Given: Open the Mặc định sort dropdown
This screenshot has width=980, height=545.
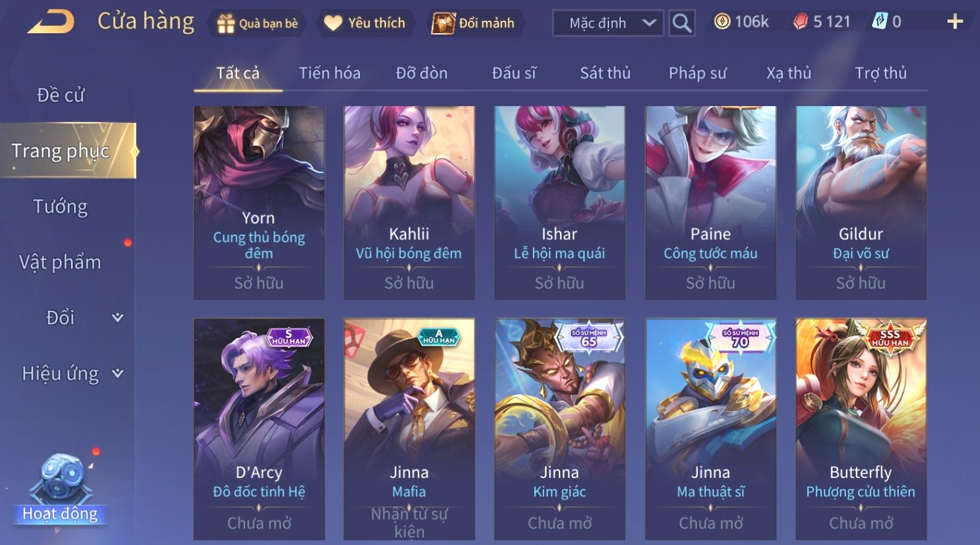Looking at the screenshot, I should pos(608,23).
